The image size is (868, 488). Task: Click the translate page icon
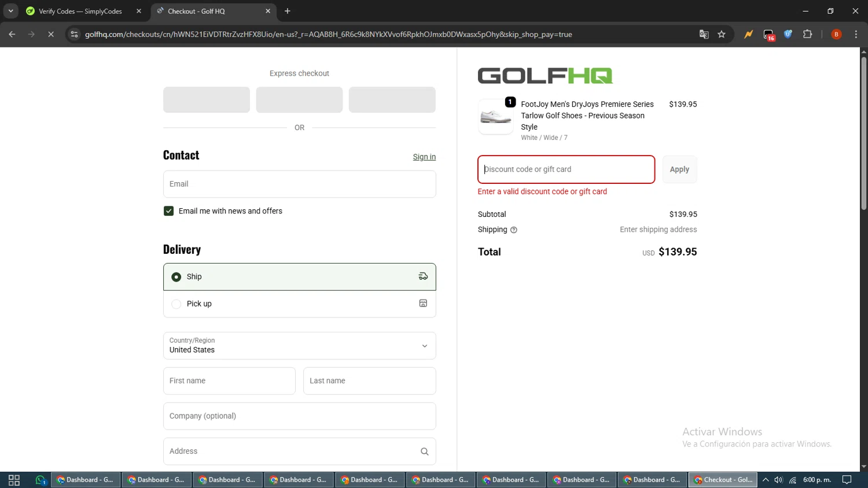pyautogui.click(x=704, y=35)
